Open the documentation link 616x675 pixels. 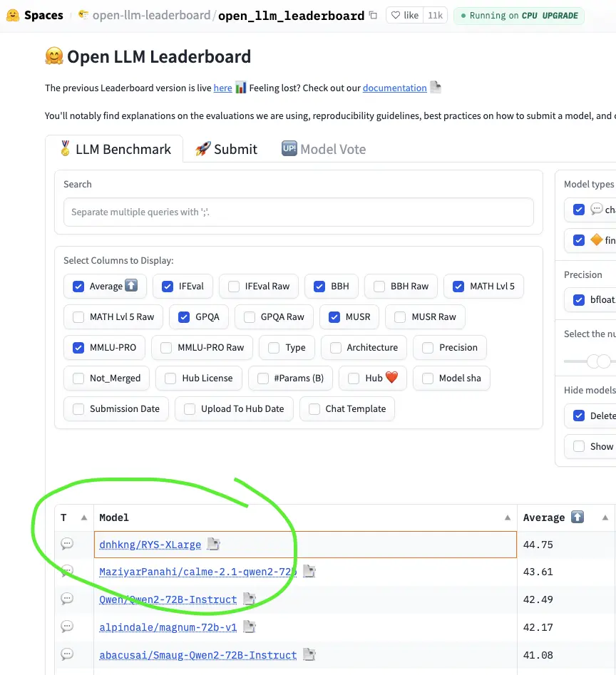395,88
